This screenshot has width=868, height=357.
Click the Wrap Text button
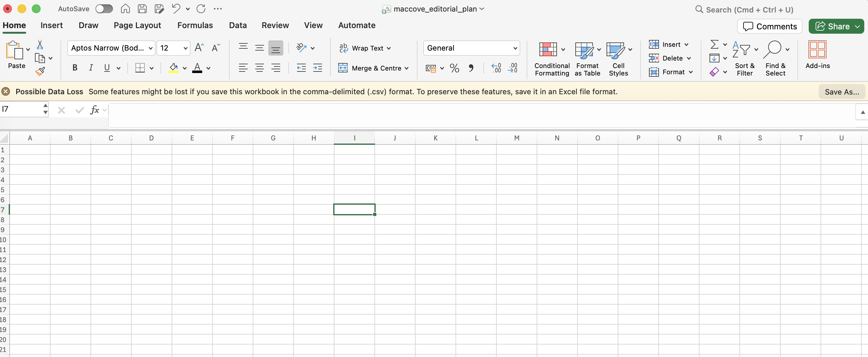pyautogui.click(x=365, y=48)
